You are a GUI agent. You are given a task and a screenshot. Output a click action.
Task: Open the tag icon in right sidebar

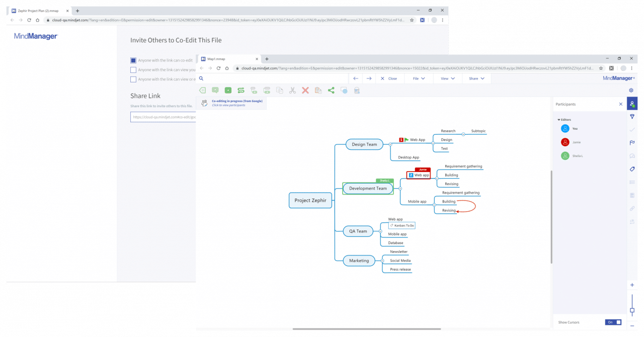(632, 169)
